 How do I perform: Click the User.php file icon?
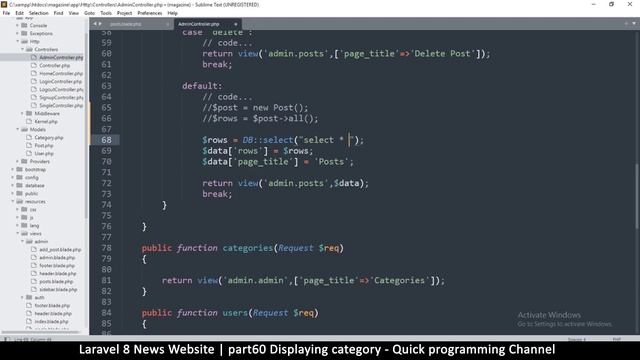pos(29,153)
